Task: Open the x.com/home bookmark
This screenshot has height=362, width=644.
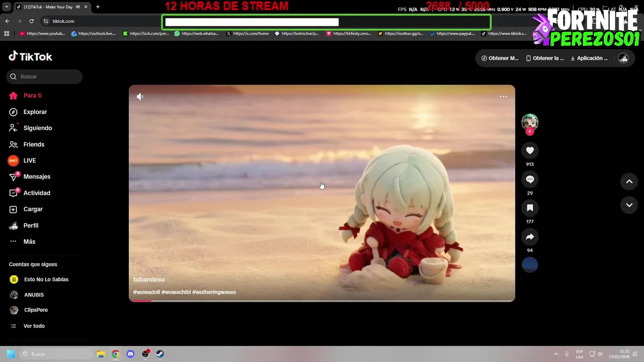Action: pos(248,34)
